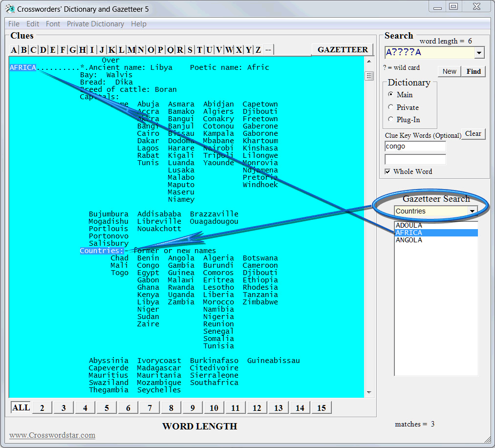The image size is (495, 448).
Task: Select Plug-In dictionary radio button
Action: pos(390,119)
